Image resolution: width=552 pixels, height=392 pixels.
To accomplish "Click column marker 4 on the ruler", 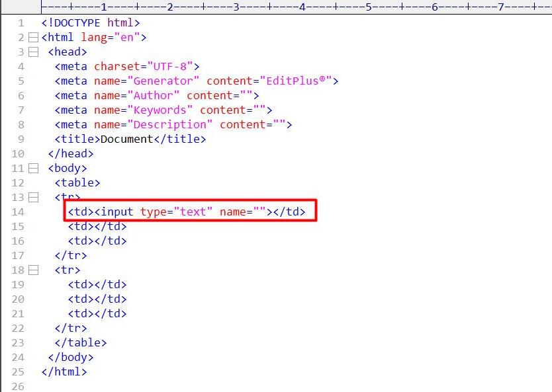I will (x=302, y=7).
